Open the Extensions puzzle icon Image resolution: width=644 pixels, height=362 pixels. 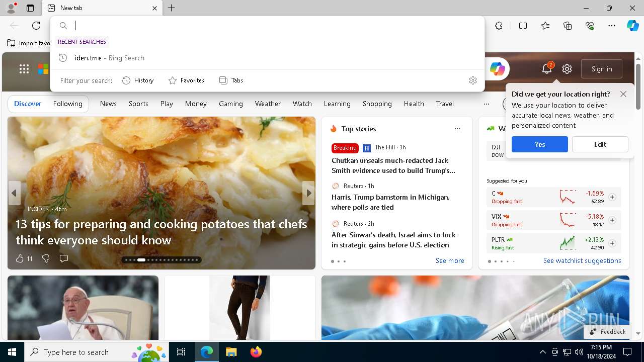click(499, 26)
